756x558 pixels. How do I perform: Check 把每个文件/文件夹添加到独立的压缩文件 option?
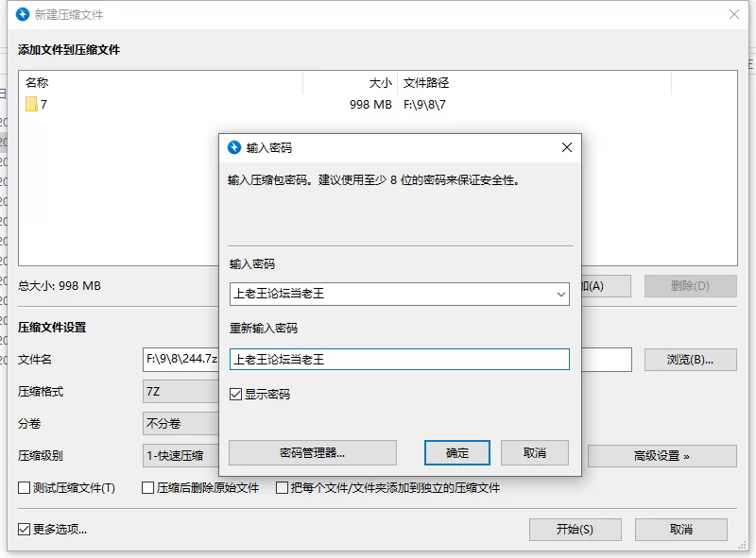[282, 487]
